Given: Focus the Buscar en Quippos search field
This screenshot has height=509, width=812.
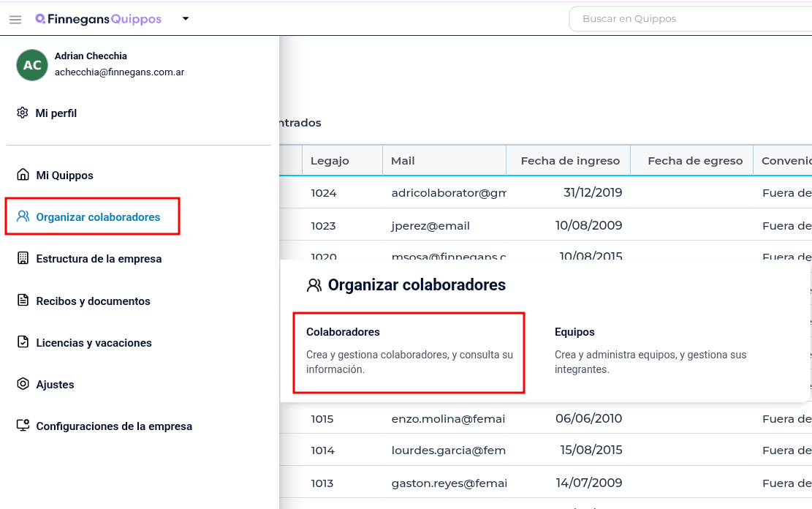Looking at the screenshot, I should (x=690, y=19).
